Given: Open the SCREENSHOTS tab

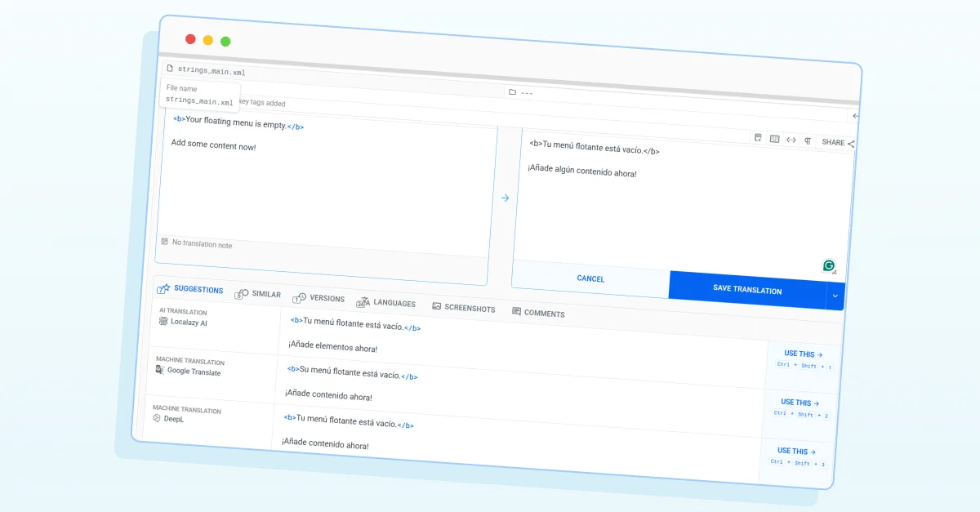Looking at the screenshot, I should (464, 308).
